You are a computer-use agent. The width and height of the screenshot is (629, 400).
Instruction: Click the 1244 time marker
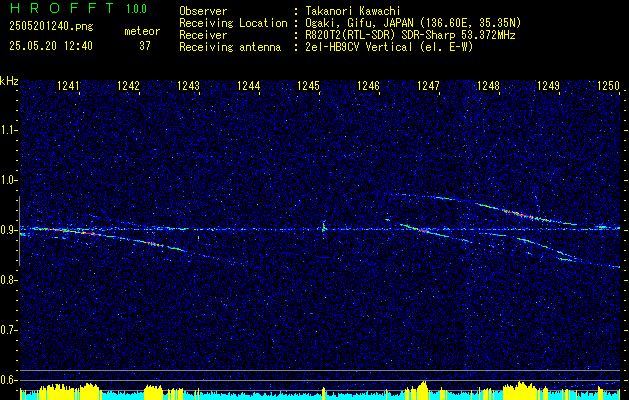248,86
